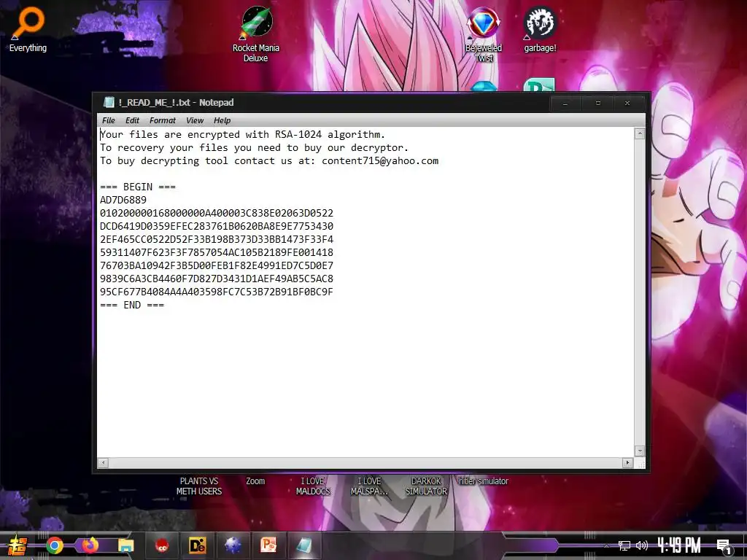Image resolution: width=747 pixels, height=560 pixels.
Task: Click the 'RSA-1024' text in first line
Action: point(298,134)
